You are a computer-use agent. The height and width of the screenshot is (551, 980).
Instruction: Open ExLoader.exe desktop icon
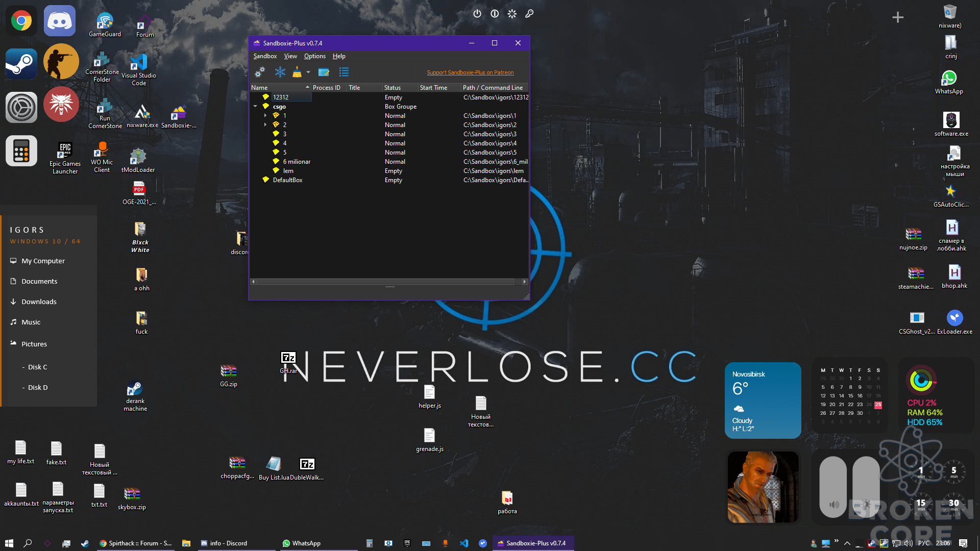(954, 322)
